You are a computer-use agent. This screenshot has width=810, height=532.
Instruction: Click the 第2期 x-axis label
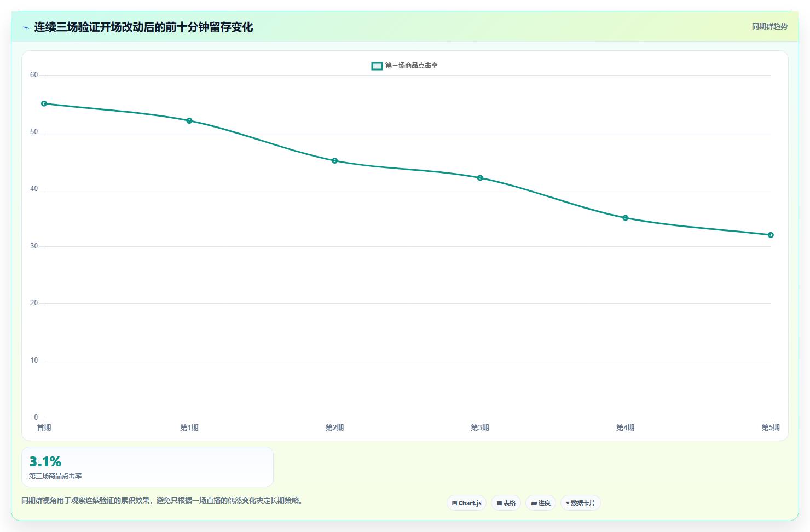[x=335, y=427]
